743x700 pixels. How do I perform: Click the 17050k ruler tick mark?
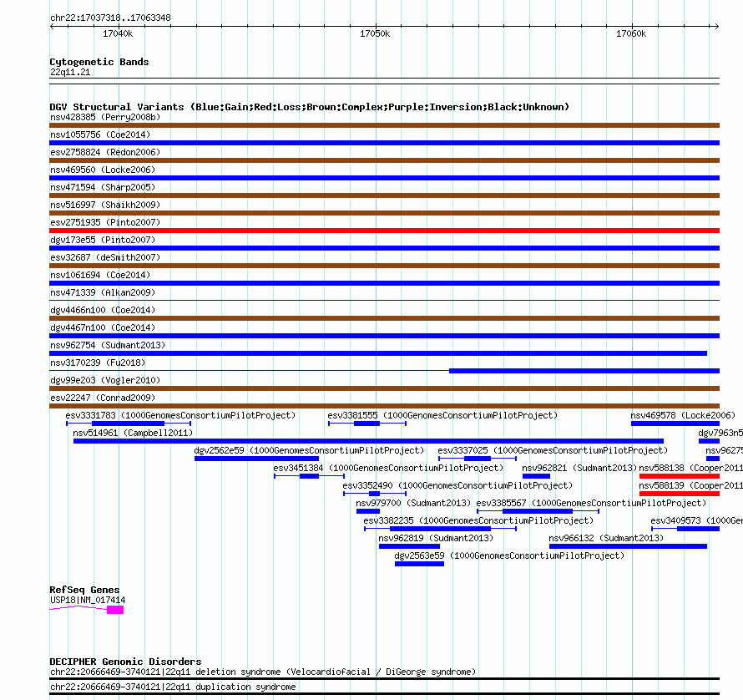click(x=377, y=27)
